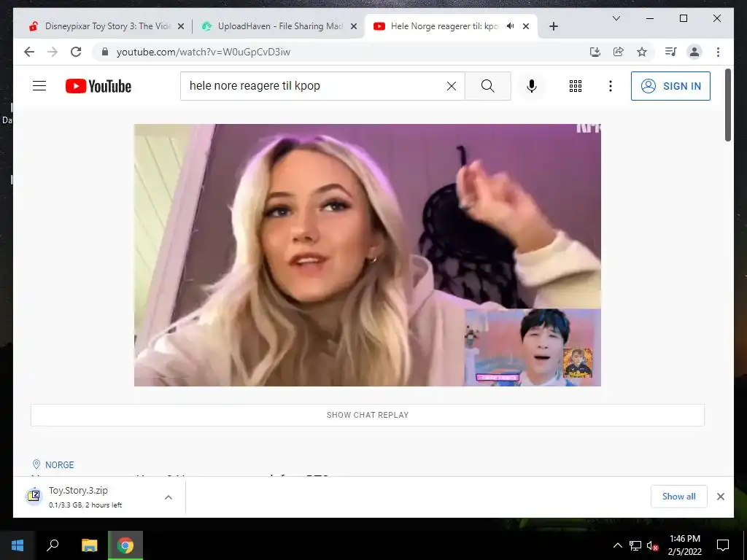Pause the video by clicking player

[x=368, y=254]
